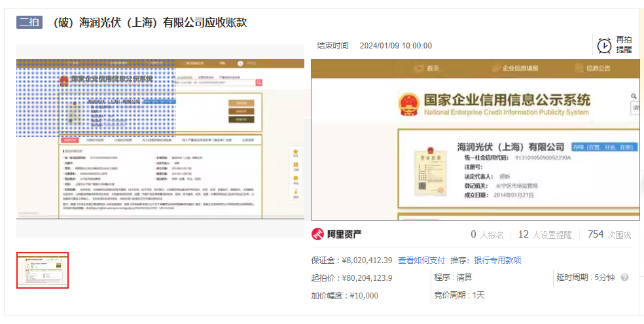The image size is (644, 324).
Task: Click the magnifier icon at zoomed preview edge
Action: click(634, 96)
